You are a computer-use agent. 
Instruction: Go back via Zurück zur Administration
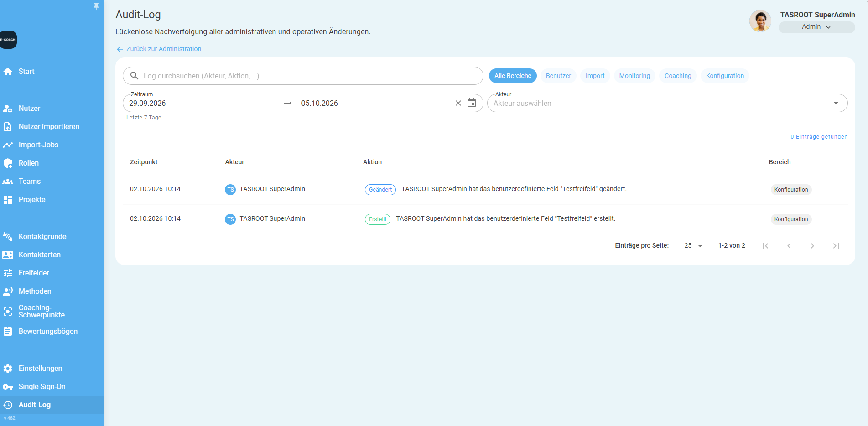coord(159,49)
